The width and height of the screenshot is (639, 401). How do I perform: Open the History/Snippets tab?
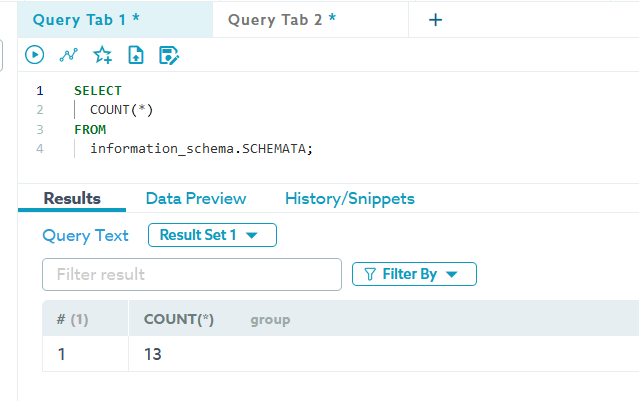(350, 198)
